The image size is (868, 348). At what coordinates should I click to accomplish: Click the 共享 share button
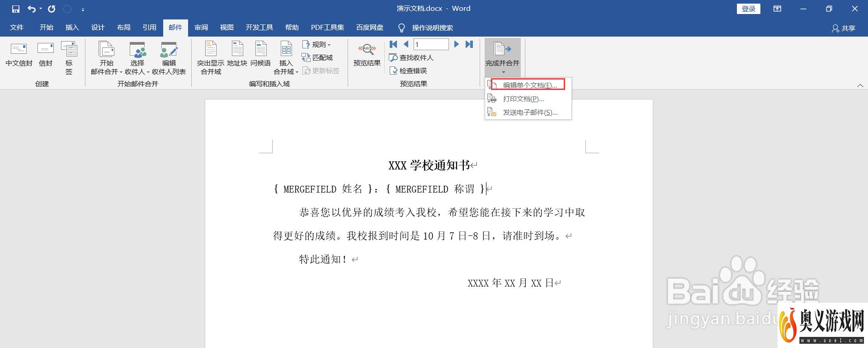tap(844, 28)
